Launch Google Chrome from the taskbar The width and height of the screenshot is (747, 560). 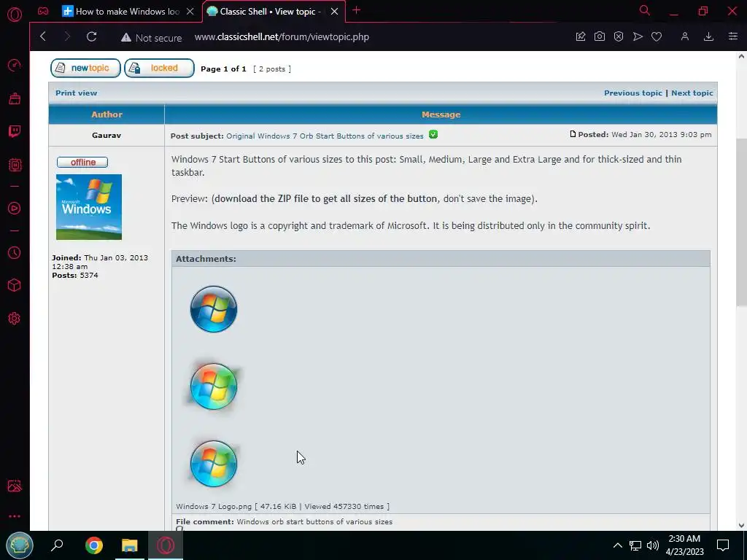pos(94,545)
